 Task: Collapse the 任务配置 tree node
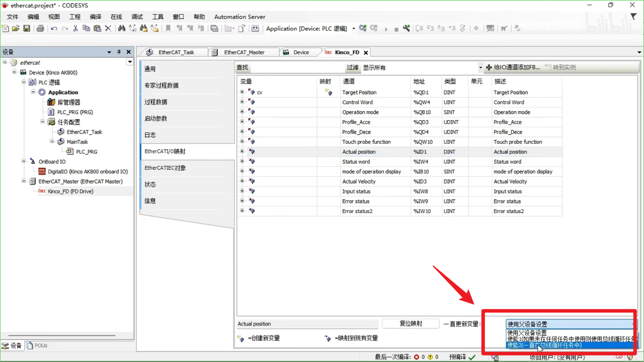click(43, 122)
